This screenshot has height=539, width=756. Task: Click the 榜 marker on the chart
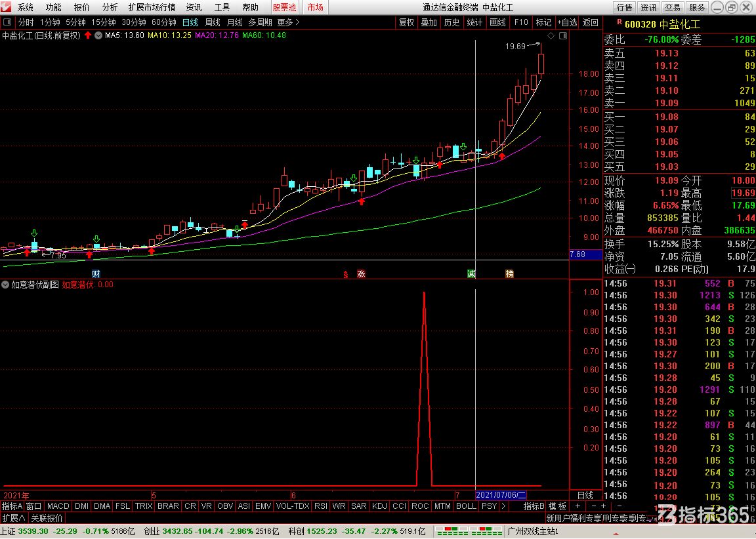click(510, 274)
